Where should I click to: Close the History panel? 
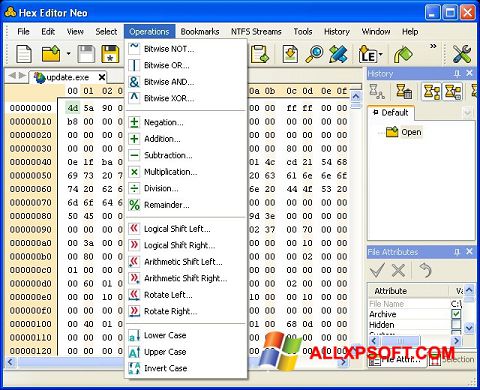(469, 73)
